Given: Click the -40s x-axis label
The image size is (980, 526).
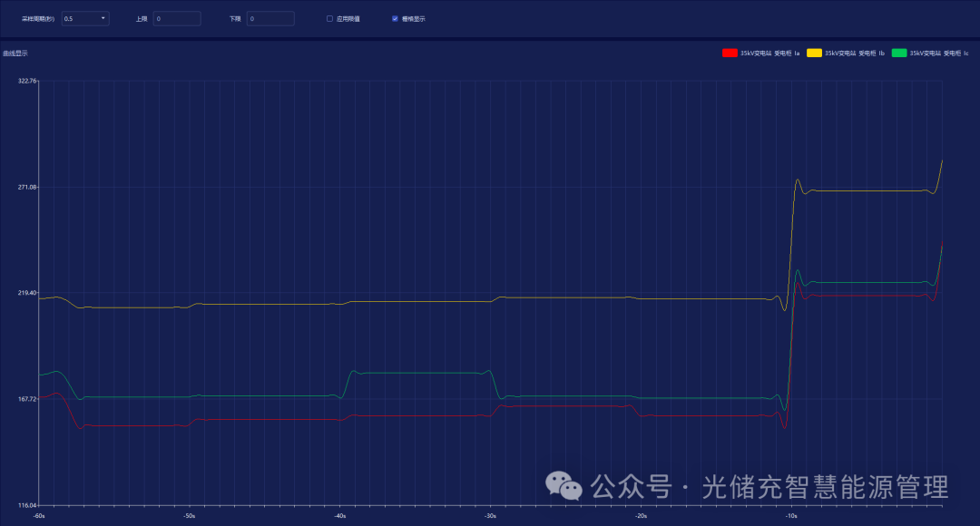Looking at the screenshot, I should pos(340,516).
